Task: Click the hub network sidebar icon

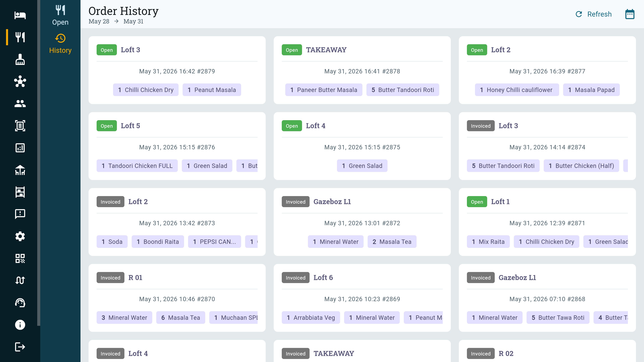Action: [20, 81]
